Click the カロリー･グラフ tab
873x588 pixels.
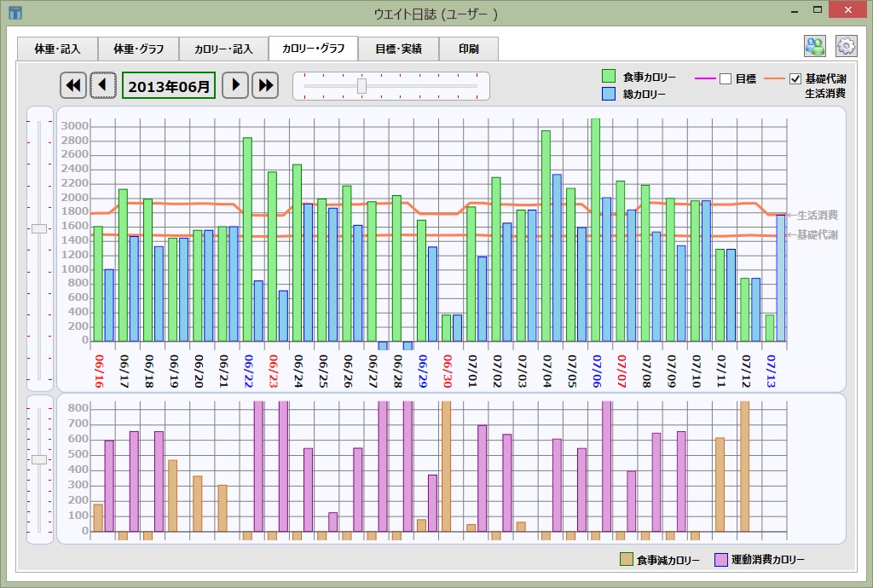[313, 49]
